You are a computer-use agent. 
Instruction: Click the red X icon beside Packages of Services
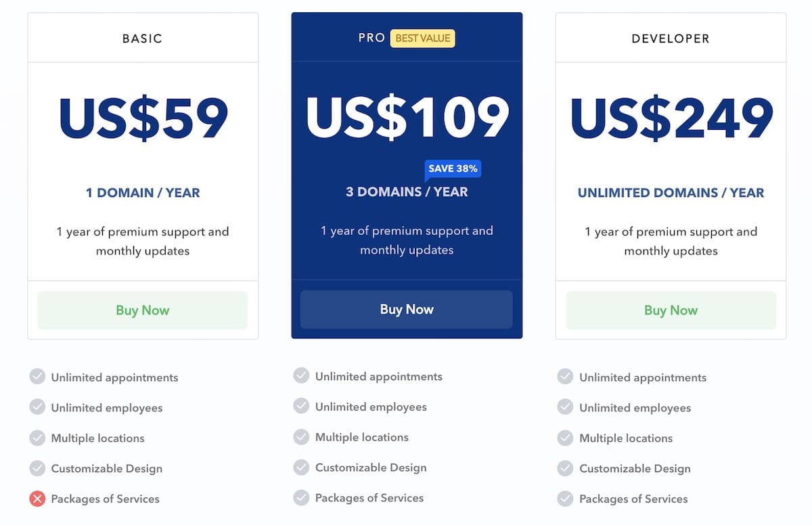click(37, 499)
